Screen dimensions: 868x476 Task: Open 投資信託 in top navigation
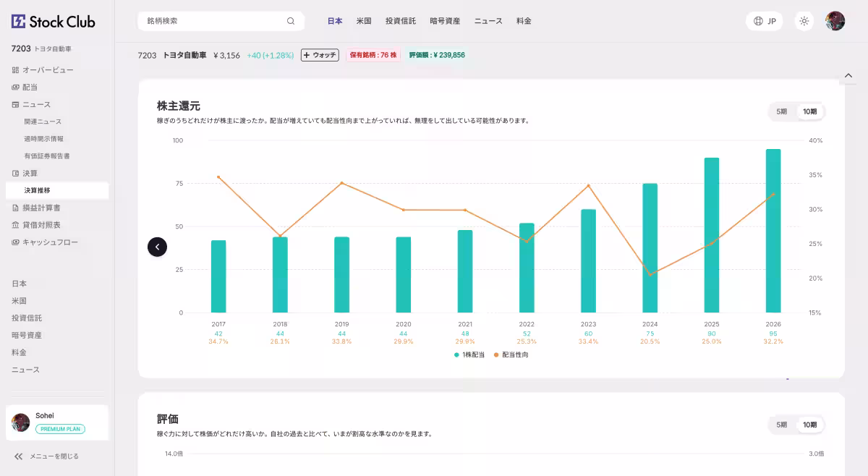[401, 21]
